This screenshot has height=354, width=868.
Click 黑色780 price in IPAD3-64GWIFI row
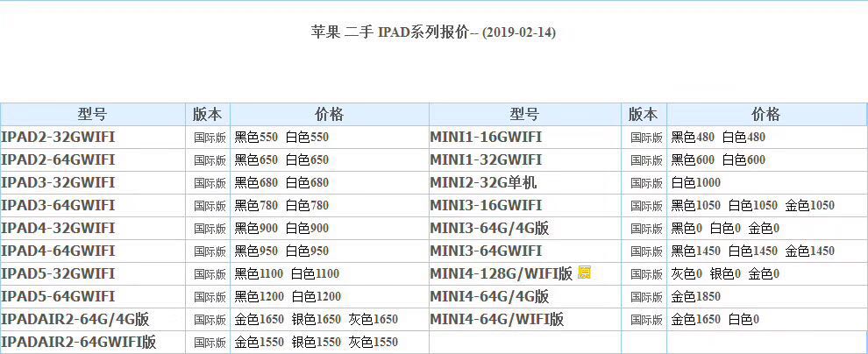point(256,205)
